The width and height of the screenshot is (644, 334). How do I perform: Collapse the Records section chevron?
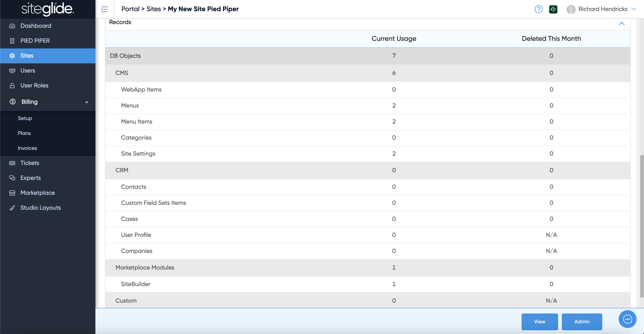coord(621,23)
